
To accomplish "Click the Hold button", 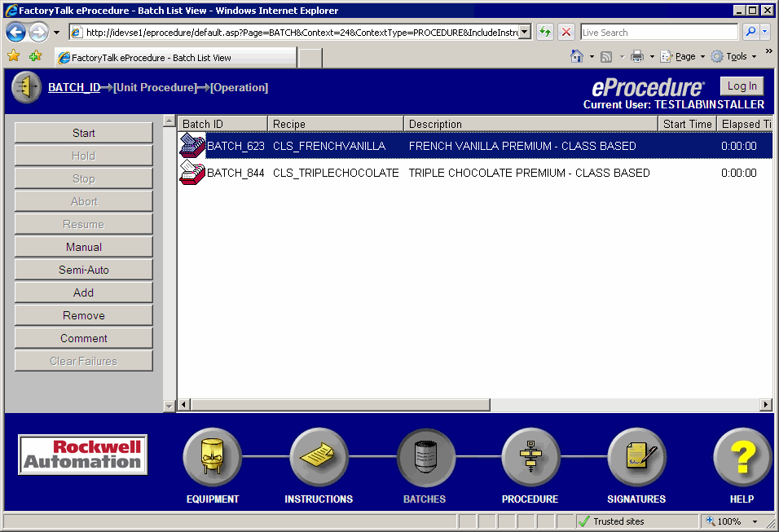I will (83, 156).
